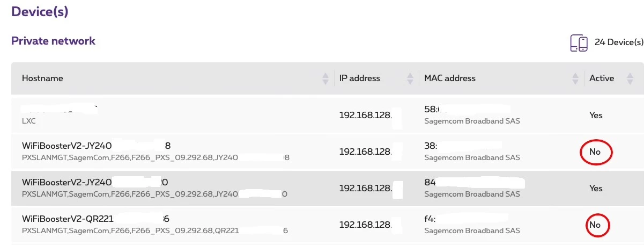Sort the table by Hostname arrows
Viewport: 644px width, 245px height.
325,78
